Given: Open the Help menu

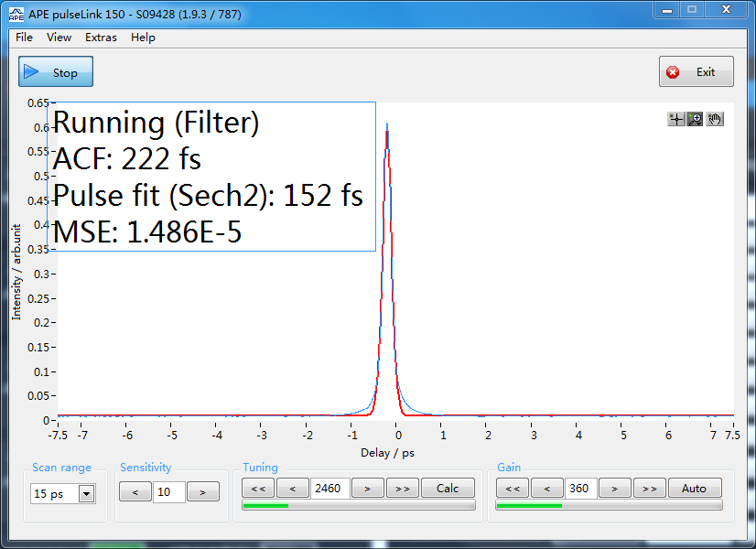Looking at the screenshot, I should 143,38.
